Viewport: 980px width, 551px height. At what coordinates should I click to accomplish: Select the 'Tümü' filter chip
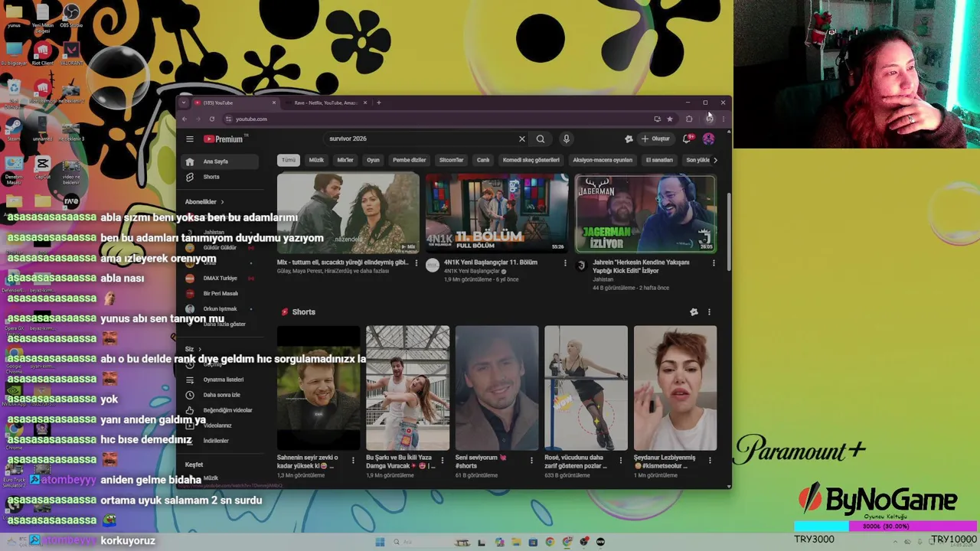(x=288, y=160)
